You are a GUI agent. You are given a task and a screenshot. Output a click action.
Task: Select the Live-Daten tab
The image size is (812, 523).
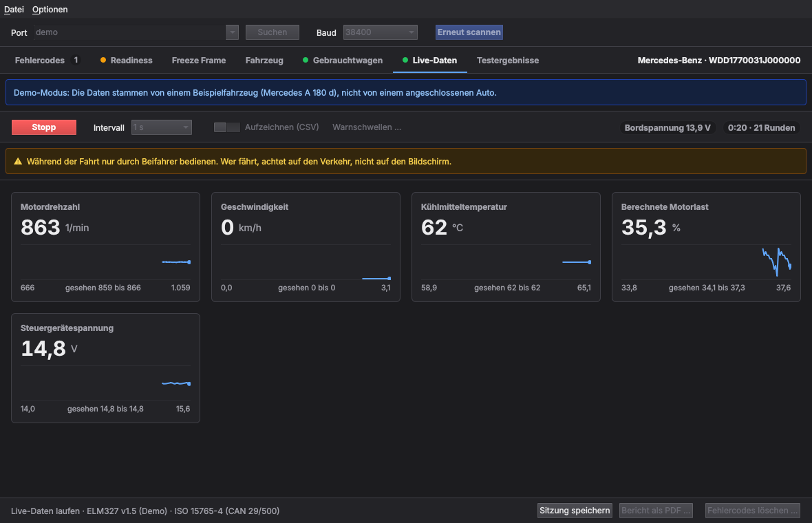coord(430,61)
